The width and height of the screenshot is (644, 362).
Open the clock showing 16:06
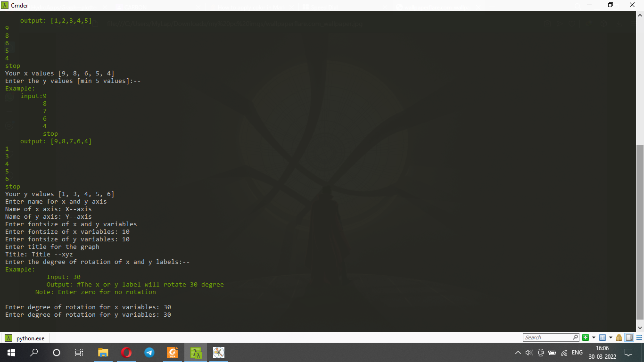(602, 352)
